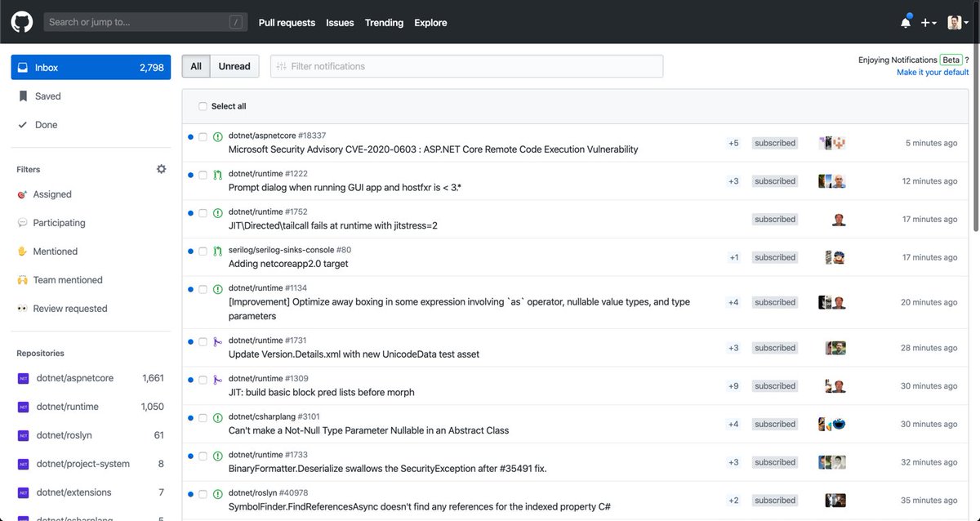Click the dotnet/project-system repository icon
The image size is (980, 521).
(x=23, y=464)
